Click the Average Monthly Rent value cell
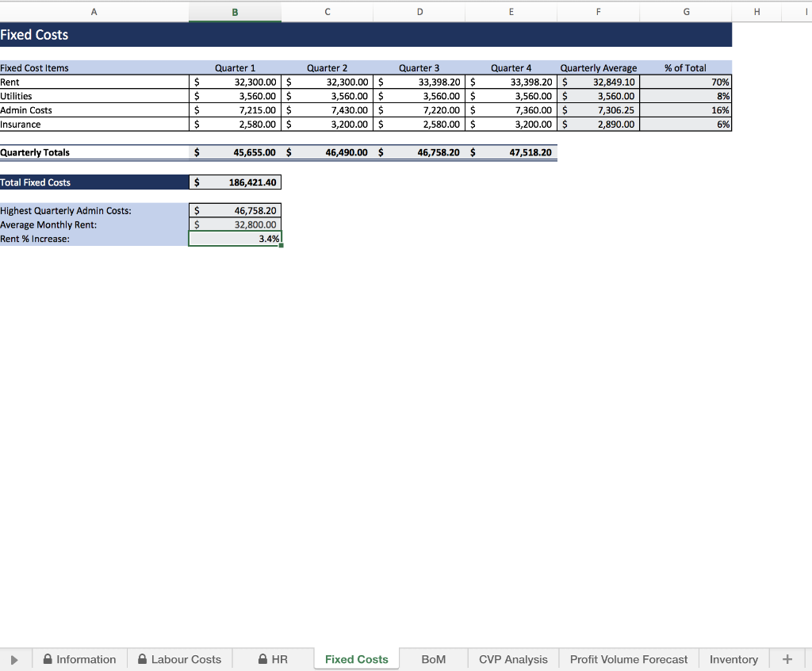The width and height of the screenshot is (812, 671). click(235, 224)
